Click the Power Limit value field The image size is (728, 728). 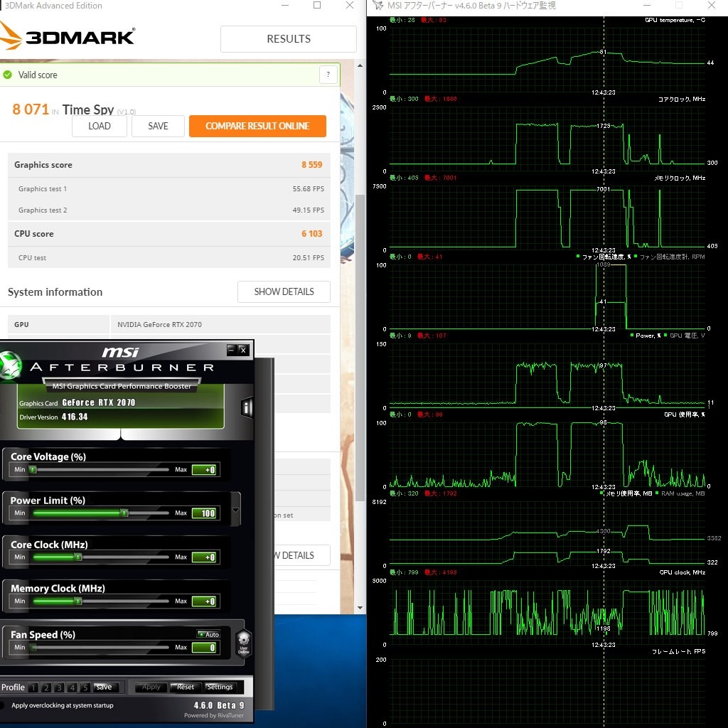(x=204, y=513)
